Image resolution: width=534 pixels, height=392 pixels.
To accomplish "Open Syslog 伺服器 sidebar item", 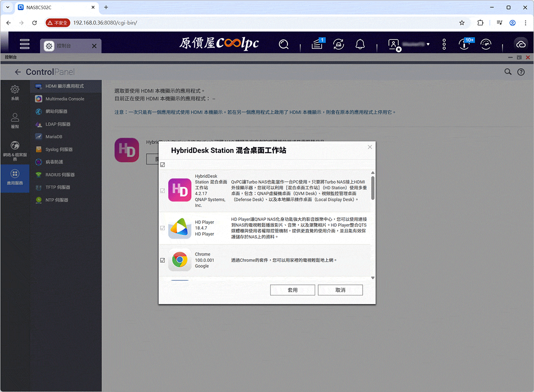I will 66,149.
